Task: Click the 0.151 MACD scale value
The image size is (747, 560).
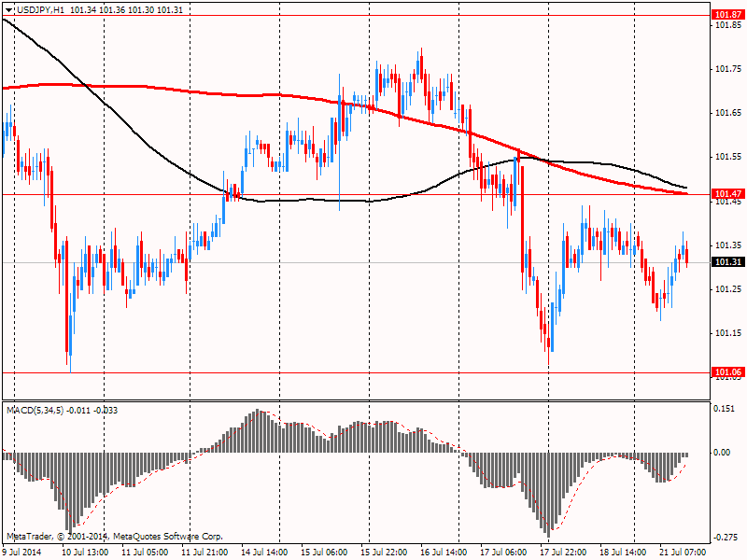Action: (725, 409)
